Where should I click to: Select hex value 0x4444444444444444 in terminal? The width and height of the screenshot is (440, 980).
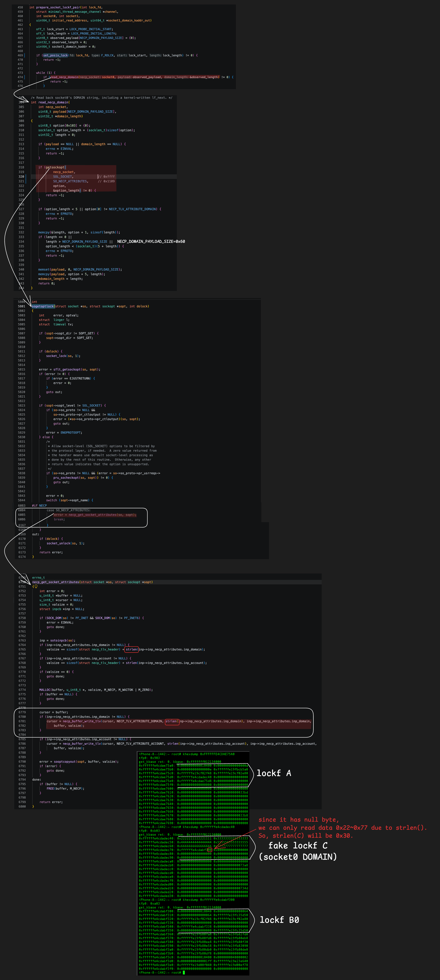pos(194,842)
